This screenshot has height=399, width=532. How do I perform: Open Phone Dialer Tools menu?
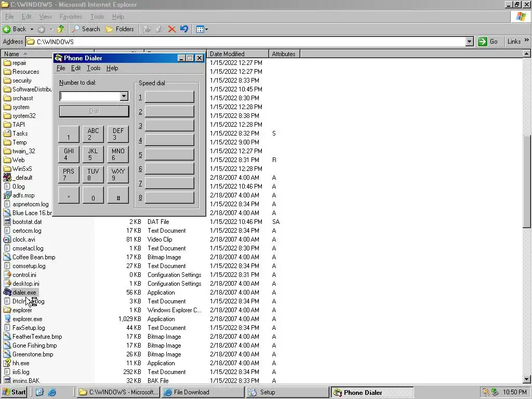94,68
